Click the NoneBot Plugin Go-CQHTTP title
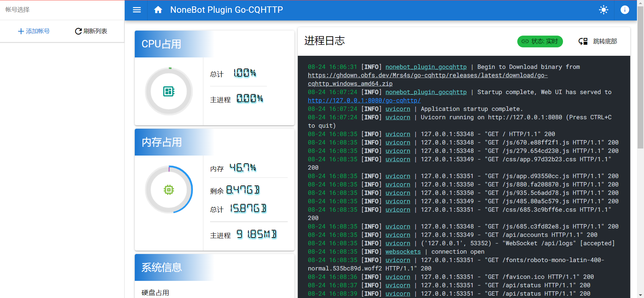Image resolution: width=644 pixels, height=298 pixels. (x=227, y=10)
